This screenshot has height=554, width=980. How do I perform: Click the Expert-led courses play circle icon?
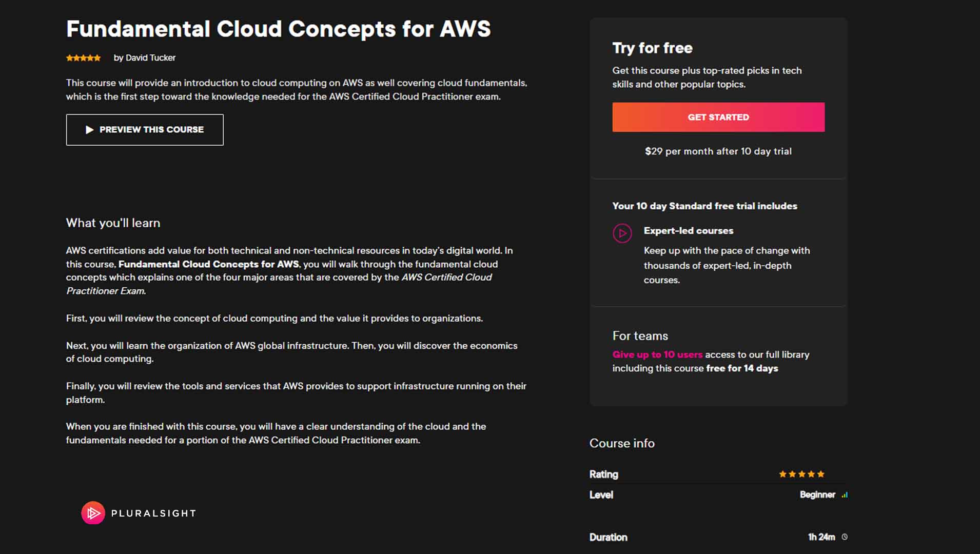point(622,233)
